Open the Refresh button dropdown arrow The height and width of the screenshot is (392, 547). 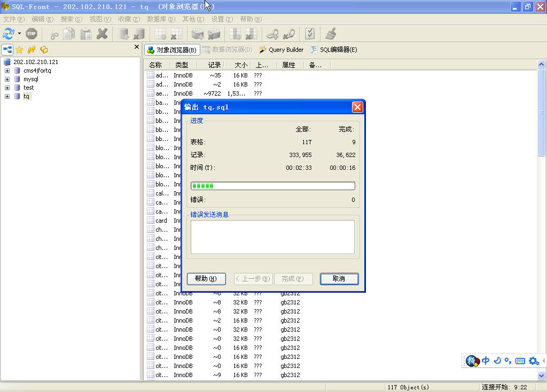(x=20, y=34)
